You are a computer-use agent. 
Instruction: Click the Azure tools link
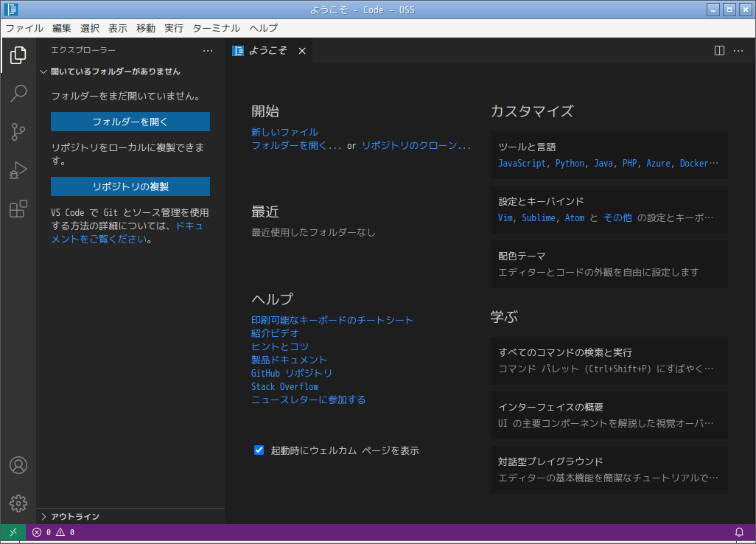click(x=658, y=164)
